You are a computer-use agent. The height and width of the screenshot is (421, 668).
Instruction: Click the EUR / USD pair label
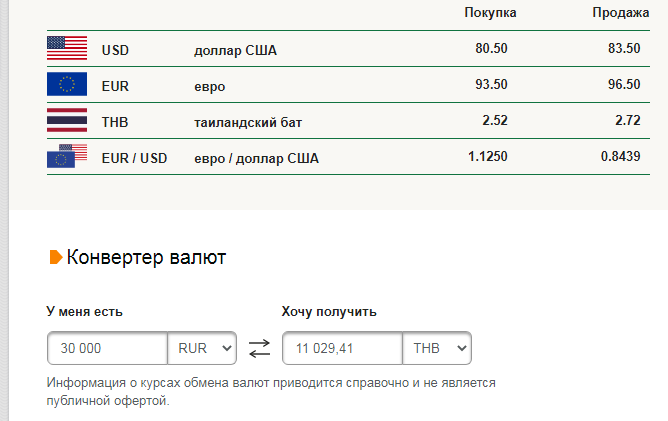(x=134, y=158)
